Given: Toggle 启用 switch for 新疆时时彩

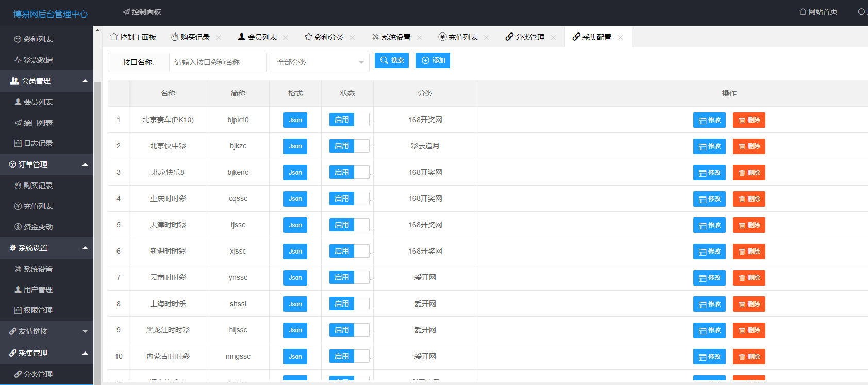Looking at the screenshot, I should pos(349,251).
